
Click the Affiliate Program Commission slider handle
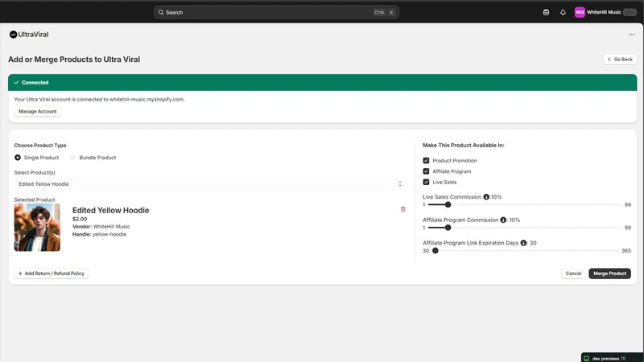point(448,228)
